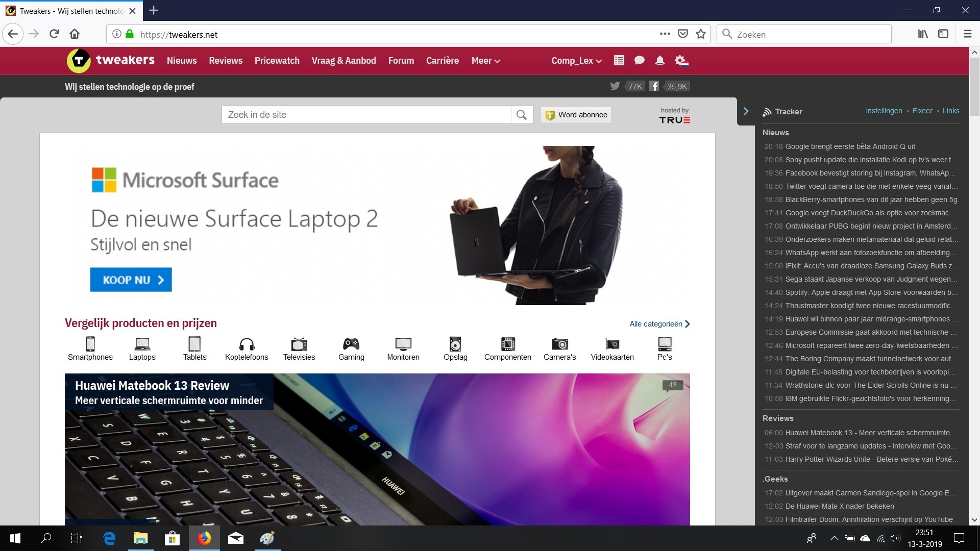Click the Word abonnee button

576,115
